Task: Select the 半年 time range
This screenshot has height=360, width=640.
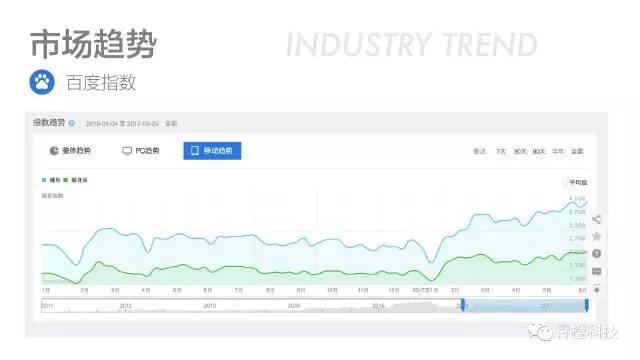Action: (558, 151)
